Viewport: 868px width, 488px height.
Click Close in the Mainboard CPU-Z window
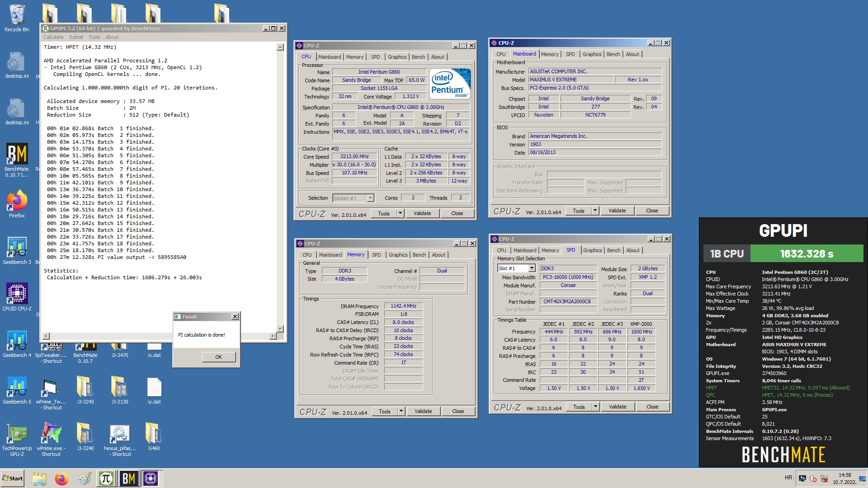point(652,211)
